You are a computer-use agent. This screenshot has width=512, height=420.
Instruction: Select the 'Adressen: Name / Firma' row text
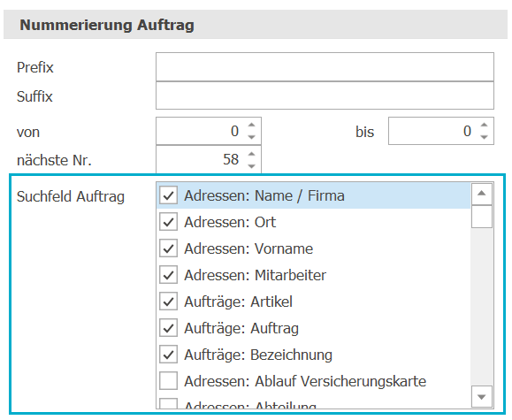tap(264, 195)
